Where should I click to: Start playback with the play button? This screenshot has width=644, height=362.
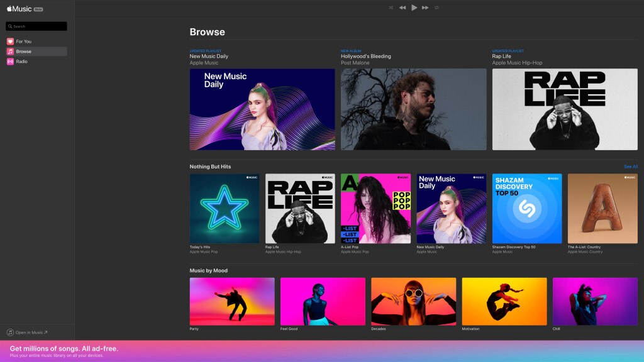pos(414,8)
